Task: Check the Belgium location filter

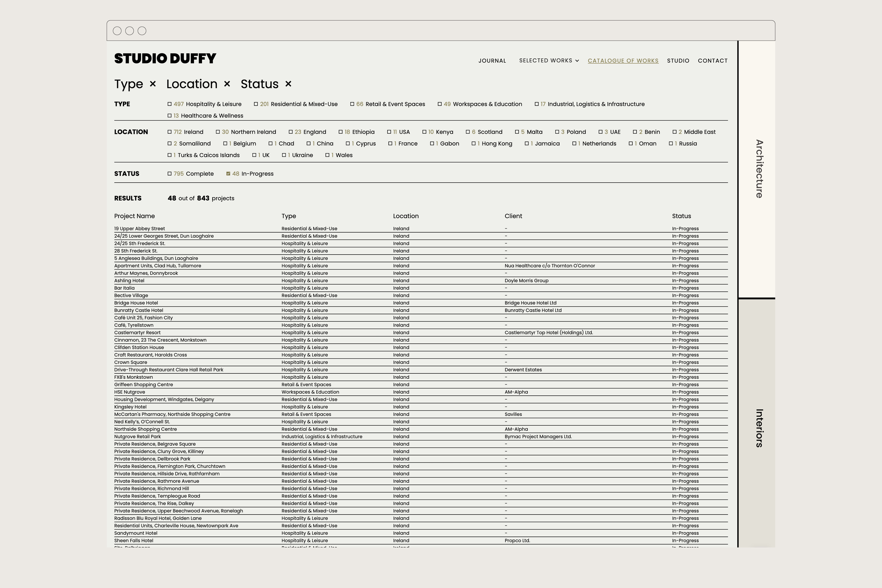Action: click(225, 144)
